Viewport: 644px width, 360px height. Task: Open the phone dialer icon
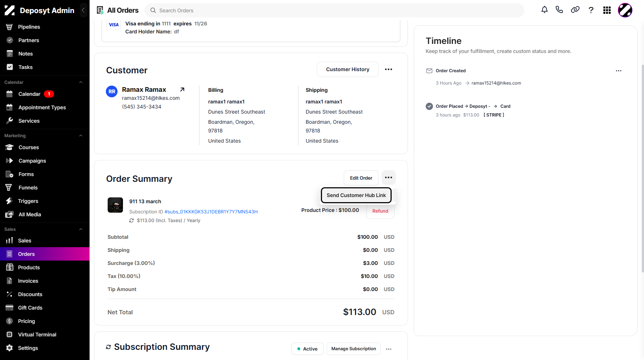click(x=559, y=10)
